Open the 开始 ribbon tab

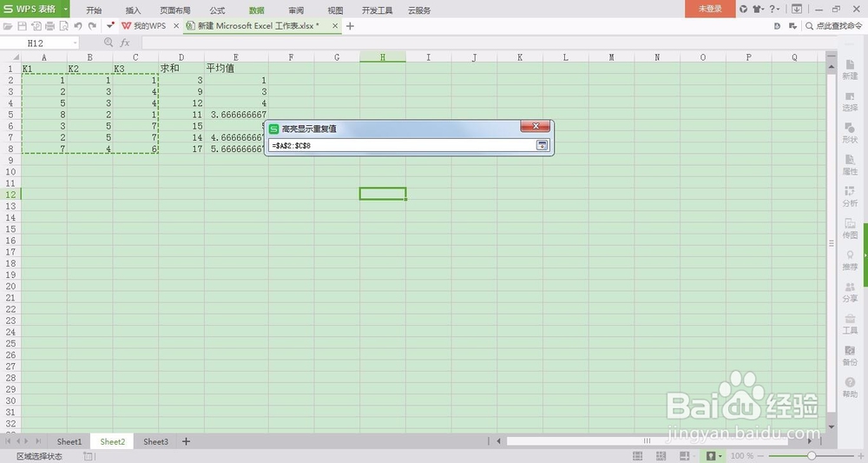coord(94,10)
